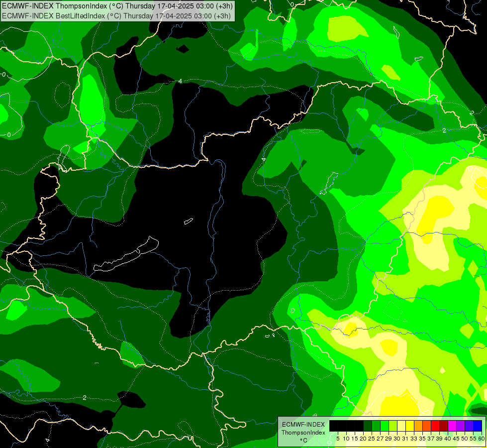Pick the blue 55-60 legend swatch
This screenshot has width=487, height=448.
(x=478, y=426)
